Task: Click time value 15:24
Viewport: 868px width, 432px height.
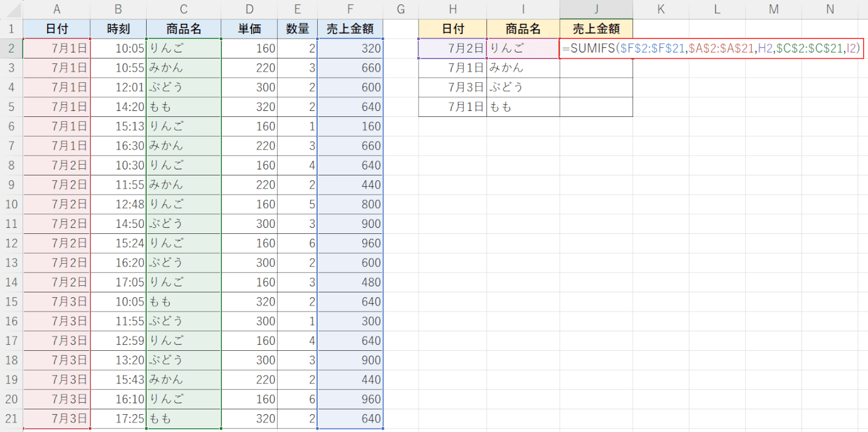Action: 119,243
